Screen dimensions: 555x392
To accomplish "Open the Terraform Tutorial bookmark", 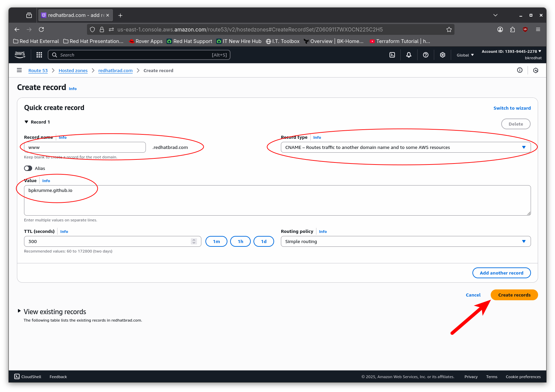I will (400, 41).
